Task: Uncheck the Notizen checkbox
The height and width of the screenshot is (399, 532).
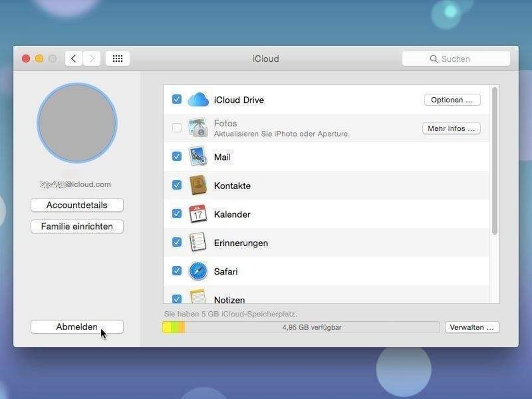Action: [177, 299]
